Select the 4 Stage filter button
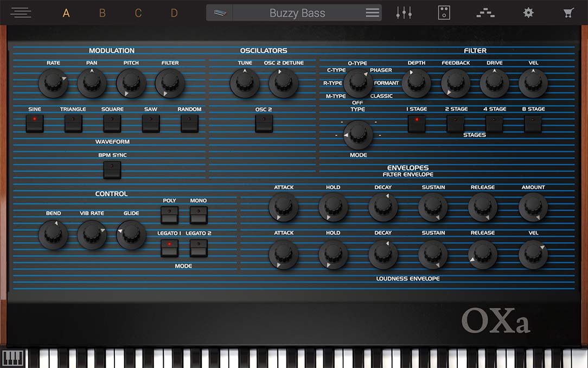Screen dimensions: 588x368 coord(494,124)
